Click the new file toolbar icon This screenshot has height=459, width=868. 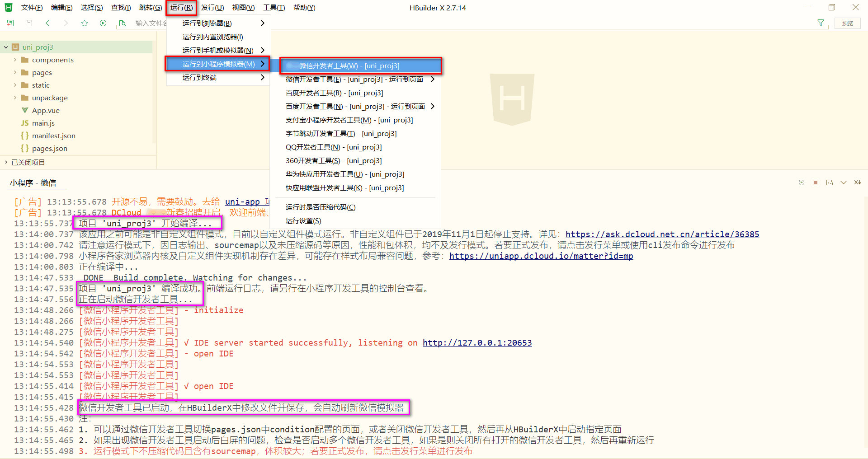click(10, 23)
